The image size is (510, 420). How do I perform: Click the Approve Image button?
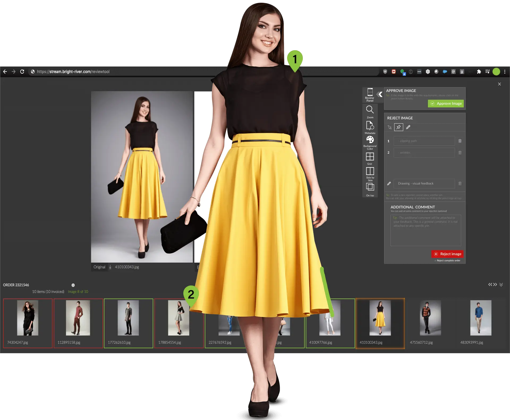tap(446, 103)
